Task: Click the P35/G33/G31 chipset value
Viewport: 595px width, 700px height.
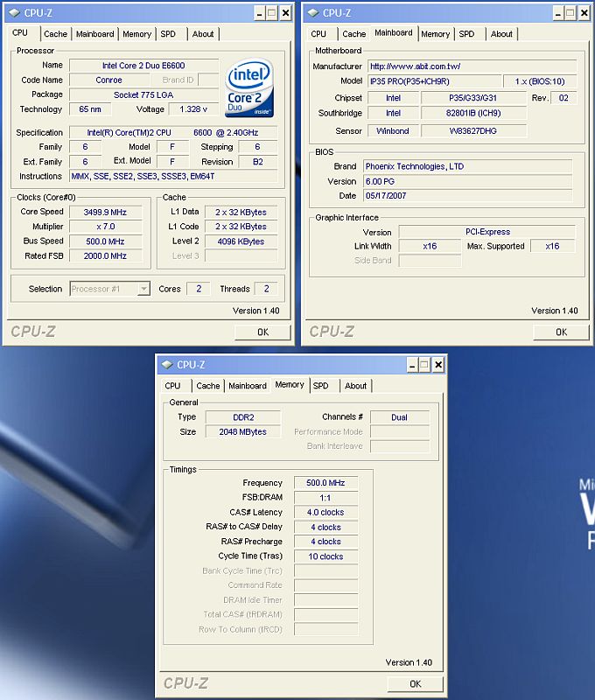Action: pyautogui.click(x=473, y=98)
